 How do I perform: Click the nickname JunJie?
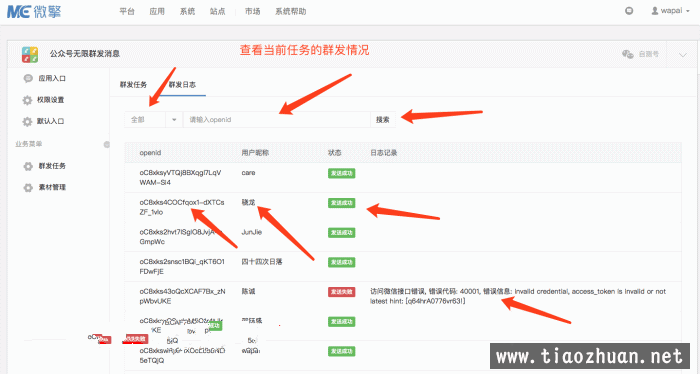tap(251, 233)
